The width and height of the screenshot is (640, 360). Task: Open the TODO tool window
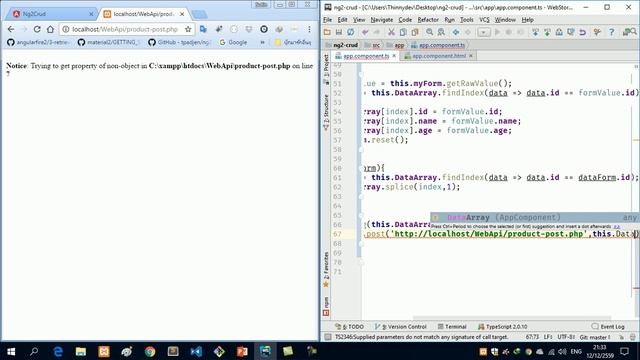coord(349,327)
